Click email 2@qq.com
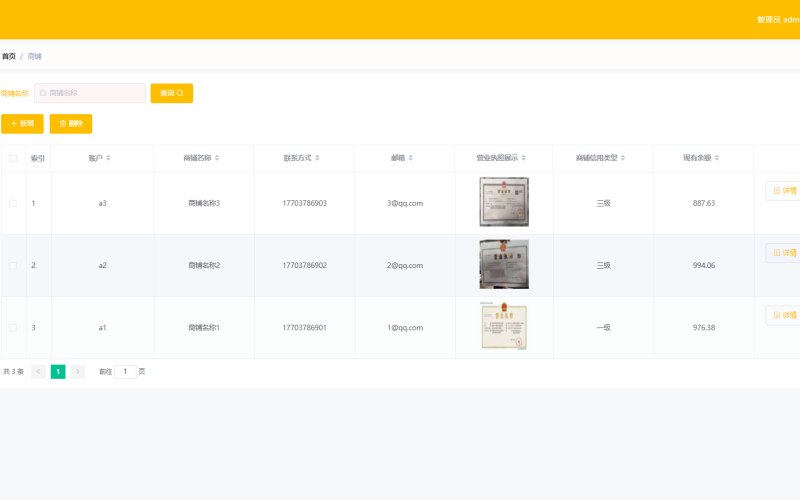This screenshot has height=500, width=800. pos(405,265)
